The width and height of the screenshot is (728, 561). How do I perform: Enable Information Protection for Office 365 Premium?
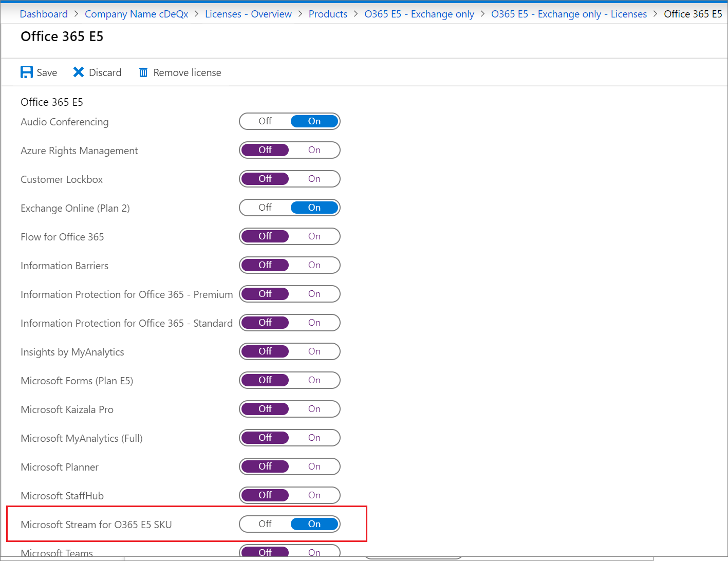tap(314, 294)
